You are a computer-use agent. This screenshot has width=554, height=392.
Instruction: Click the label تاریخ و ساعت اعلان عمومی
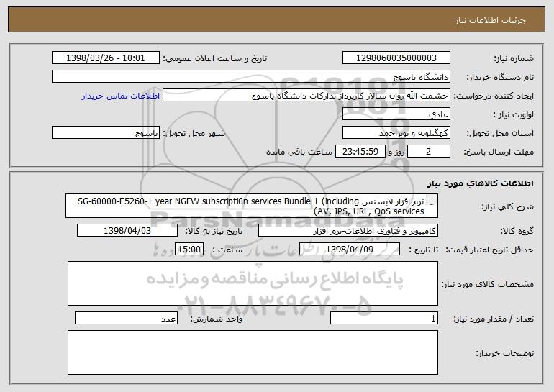215,58
